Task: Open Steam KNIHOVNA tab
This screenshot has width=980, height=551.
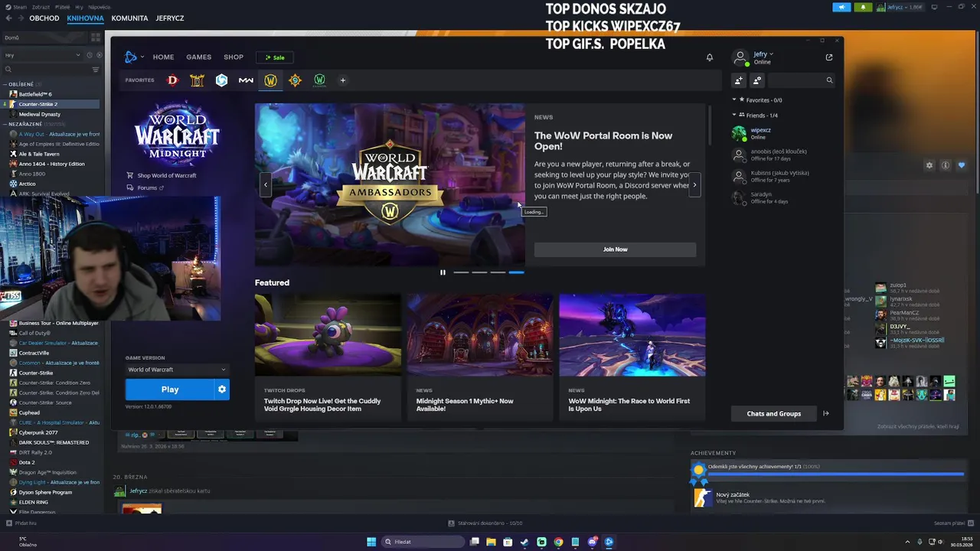Action: (x=85, y=18)
